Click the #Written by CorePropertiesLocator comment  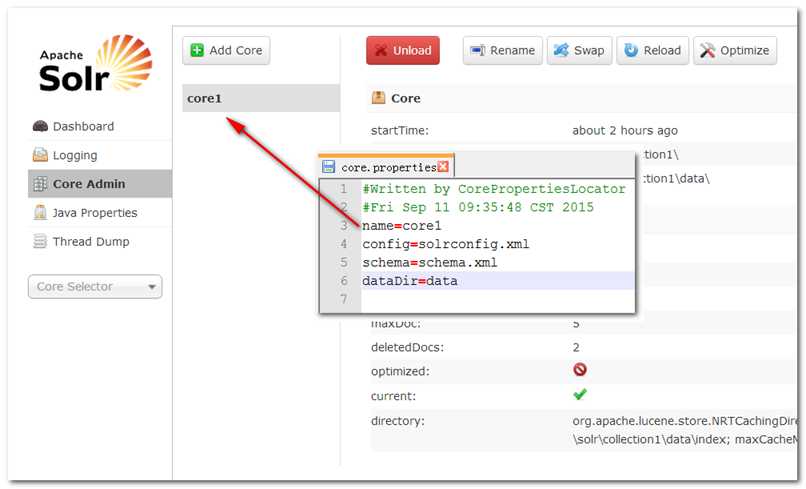click(494, 189)
